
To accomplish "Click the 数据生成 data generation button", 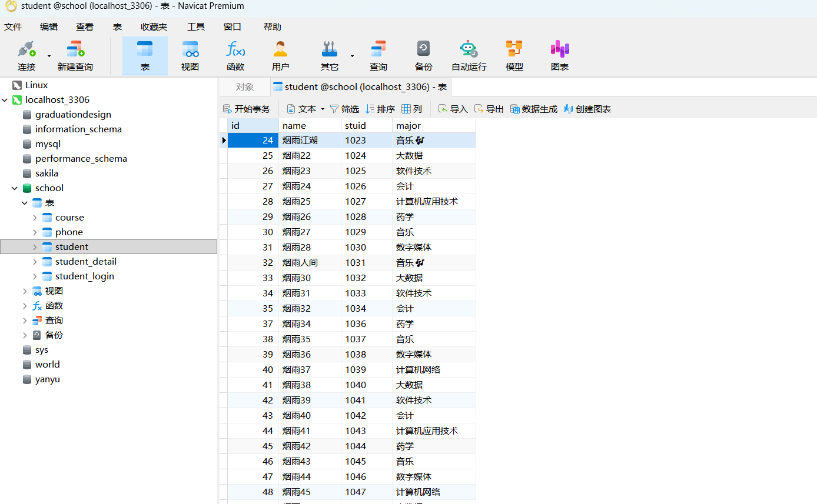I will point(533,109).
